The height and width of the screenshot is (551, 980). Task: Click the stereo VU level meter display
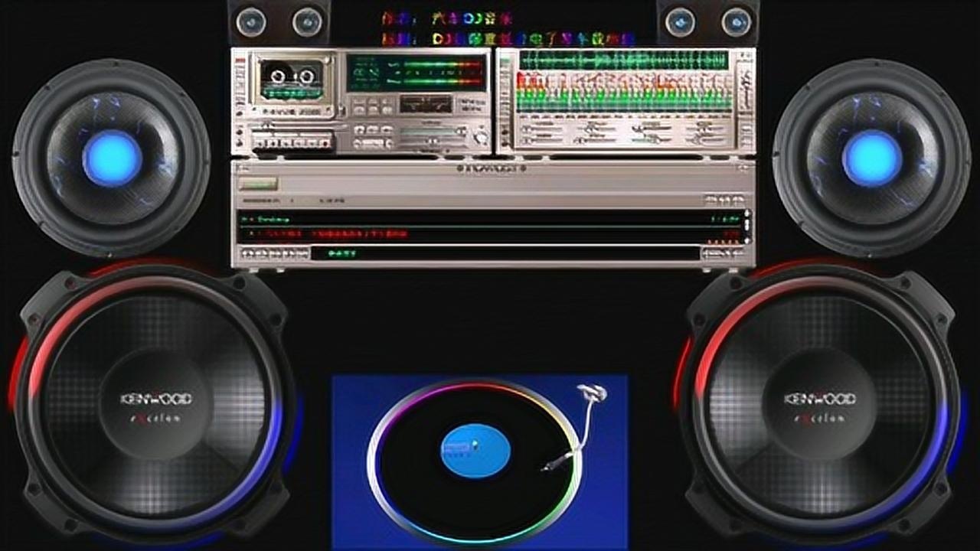point(416,73)
